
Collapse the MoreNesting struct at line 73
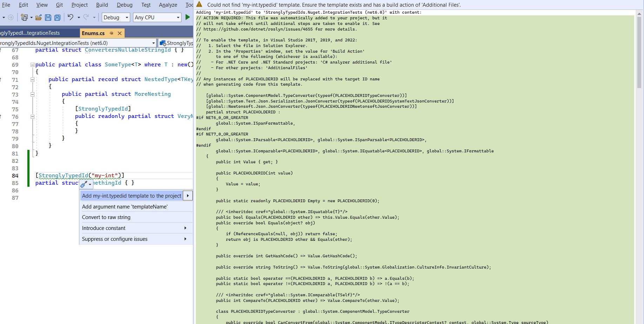(32, 94)
